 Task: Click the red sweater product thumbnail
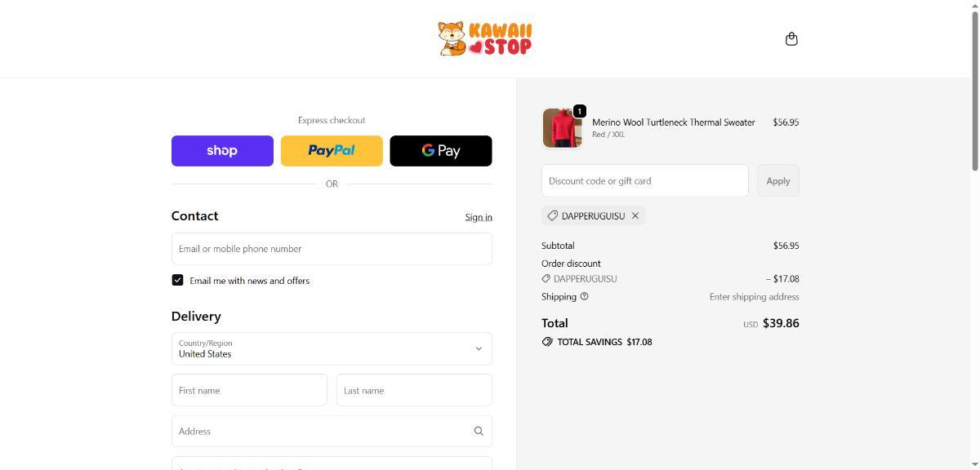click(562, 128)
